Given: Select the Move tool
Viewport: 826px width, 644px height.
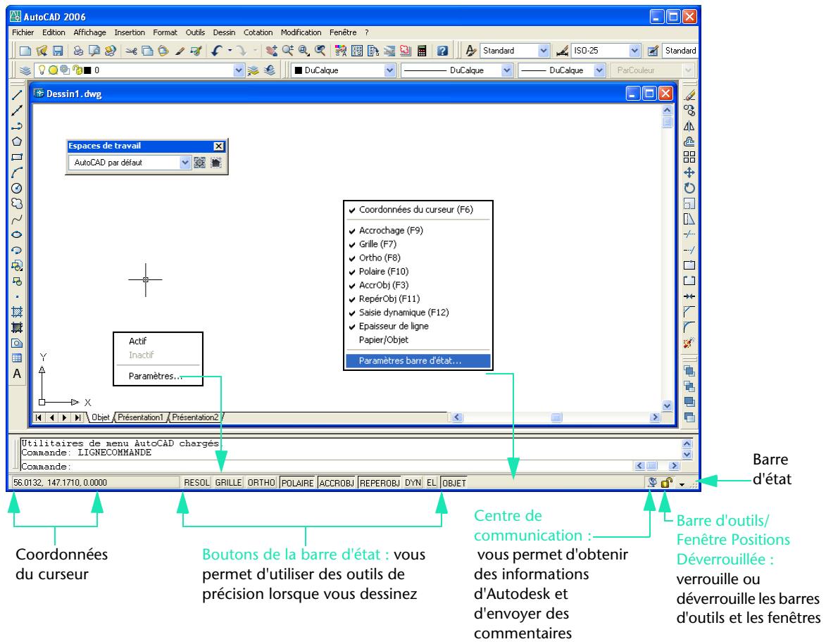Looking at the screenshot, I should coord(689,172).
